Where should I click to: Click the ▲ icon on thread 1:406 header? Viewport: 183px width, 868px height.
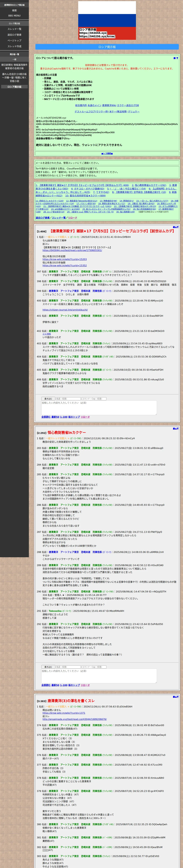(176, 227)
